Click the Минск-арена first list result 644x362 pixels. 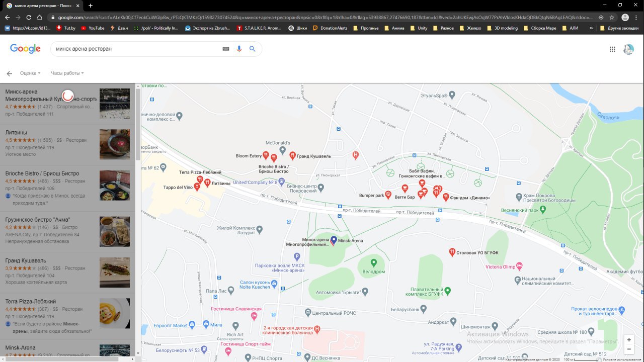[x=67, y=104]
